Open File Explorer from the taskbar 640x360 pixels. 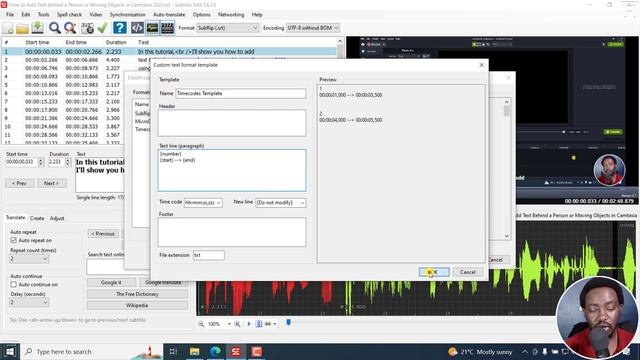point(194,351)
